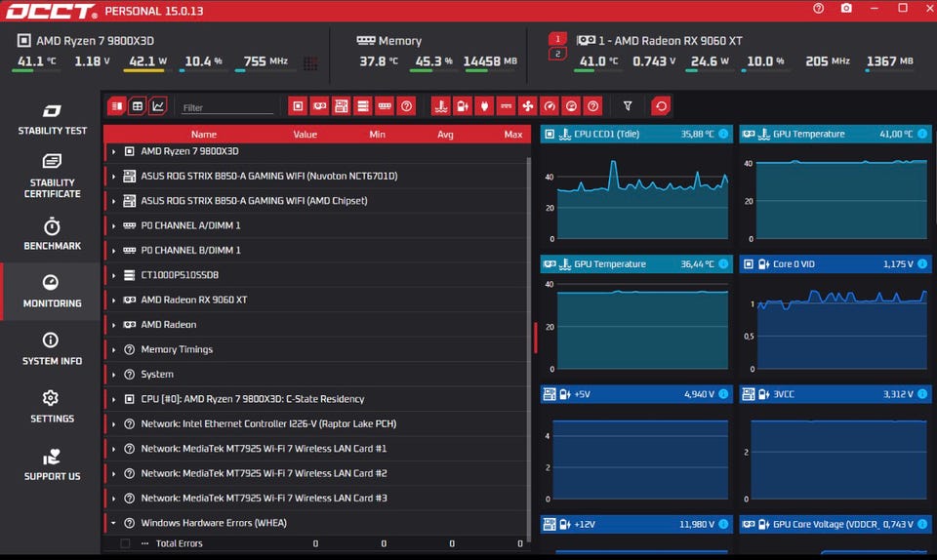Sort by the Avg column header
The image size is (937, 560).
click(445, 135)
